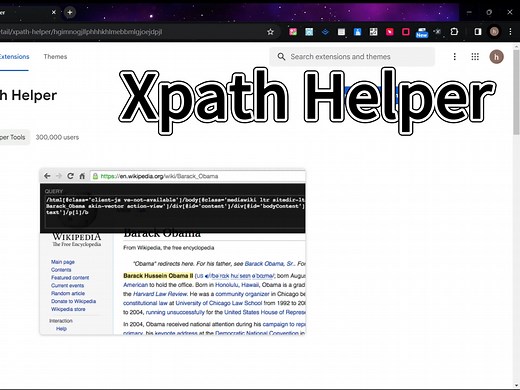Screen dimensions: 520x390
Task: Click the light blue grid extension icon
Action: point(309,32)
